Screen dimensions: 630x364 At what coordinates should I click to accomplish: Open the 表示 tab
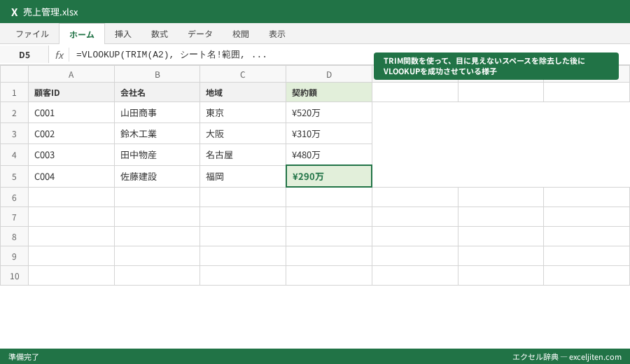(277, 34)
